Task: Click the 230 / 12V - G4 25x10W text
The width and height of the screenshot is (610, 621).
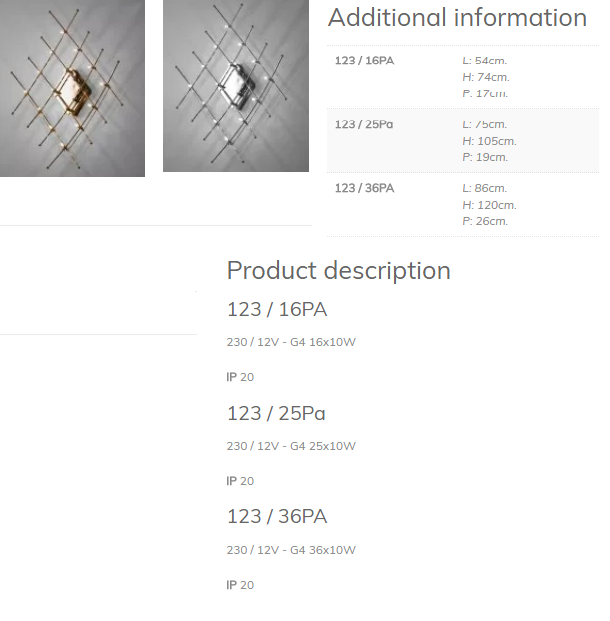Action: pyautogui.click(x=291, y=446)
